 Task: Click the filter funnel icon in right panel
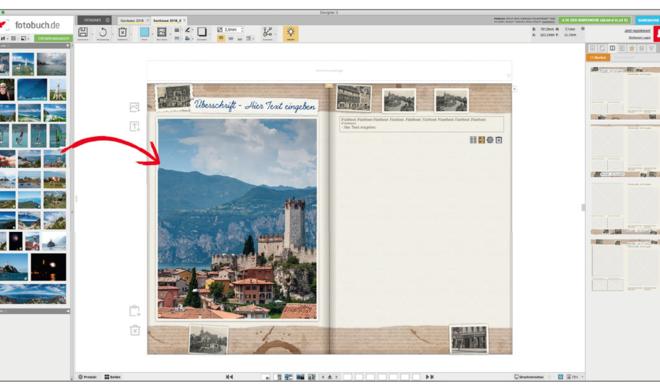(x=652, y=48)
